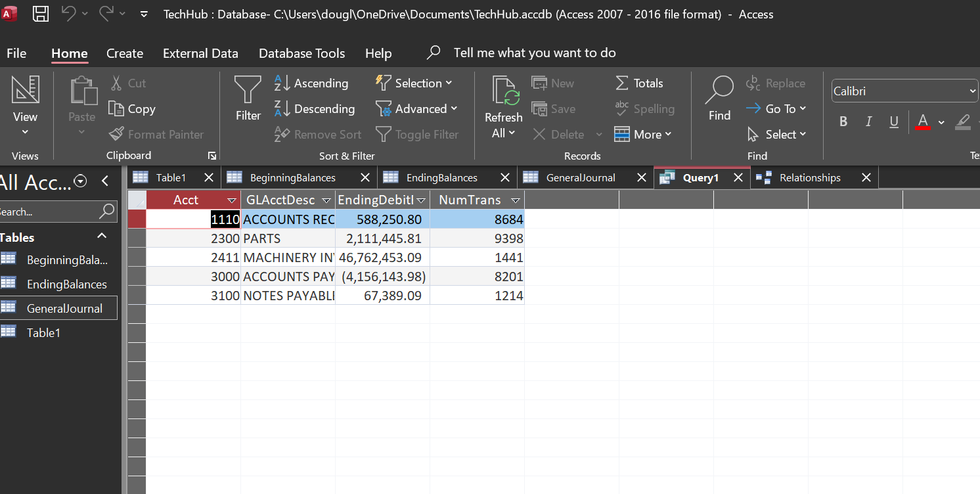Viewport: 980px width, 494px height.
Task: Toggle Bold formatting
Action: pos(843,122)
